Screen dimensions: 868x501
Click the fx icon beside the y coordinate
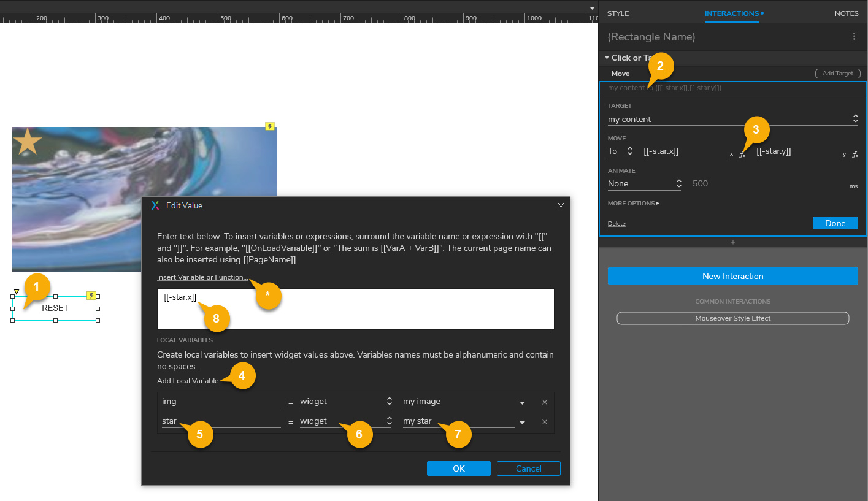[x=855, y=155]
